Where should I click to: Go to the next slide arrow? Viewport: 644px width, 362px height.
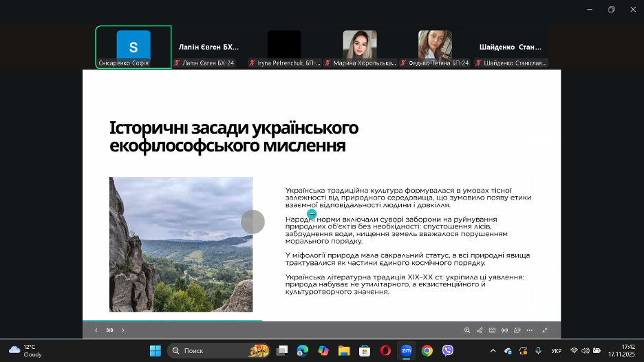123,330
